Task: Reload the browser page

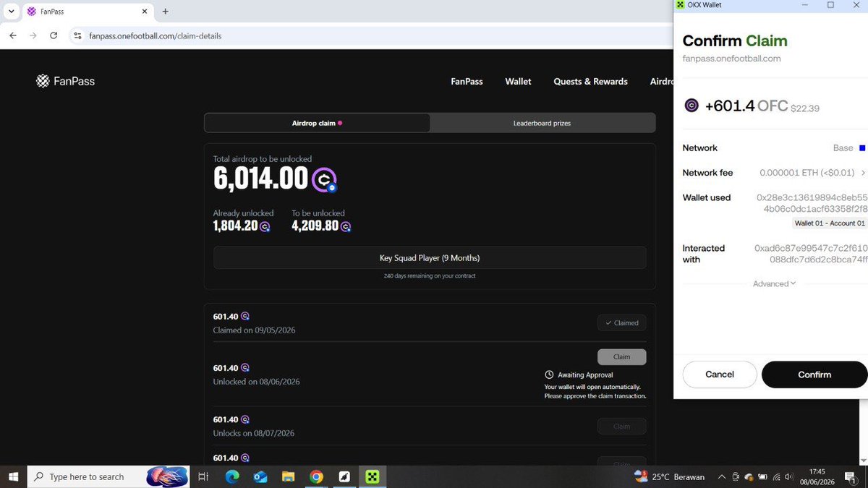Action: pyautogui.click(x=54, y=35)
